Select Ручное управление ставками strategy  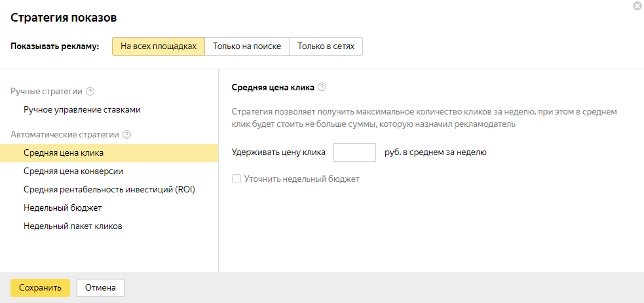coord(82,110)
